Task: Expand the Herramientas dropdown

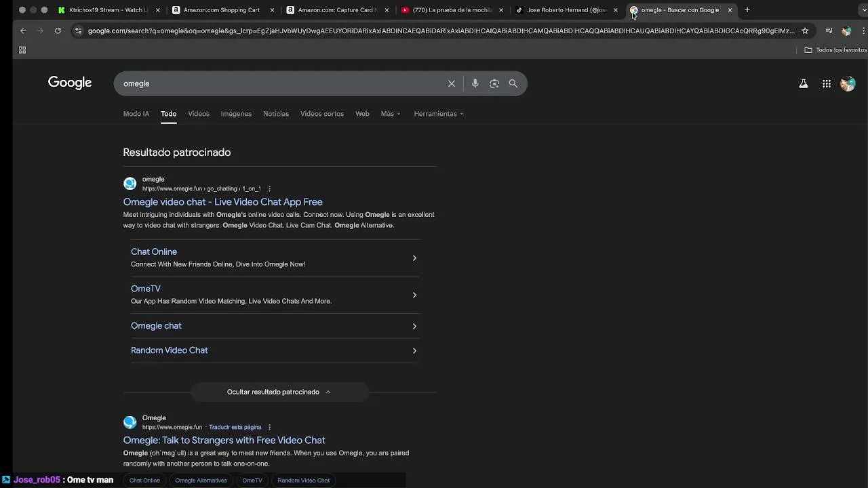Action: pos(439,114)
